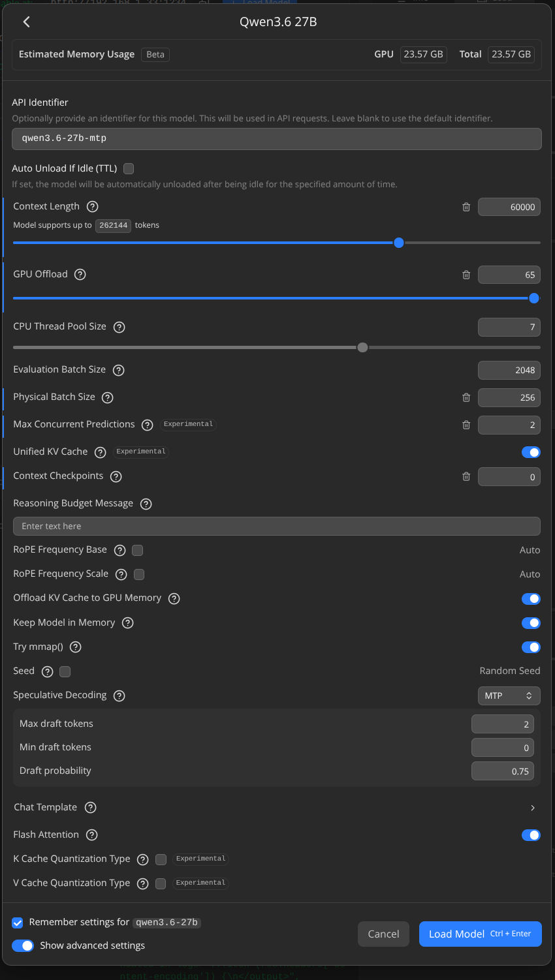Show help for Physical Batch Size
This screenshot has width=555, height=980.
[x=108, y=397]
